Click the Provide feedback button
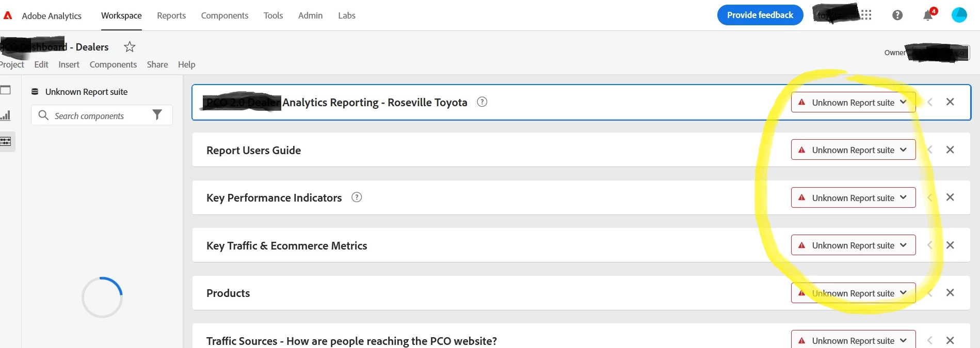The height and width of the screenshot is (348, 980). point(760,15)
